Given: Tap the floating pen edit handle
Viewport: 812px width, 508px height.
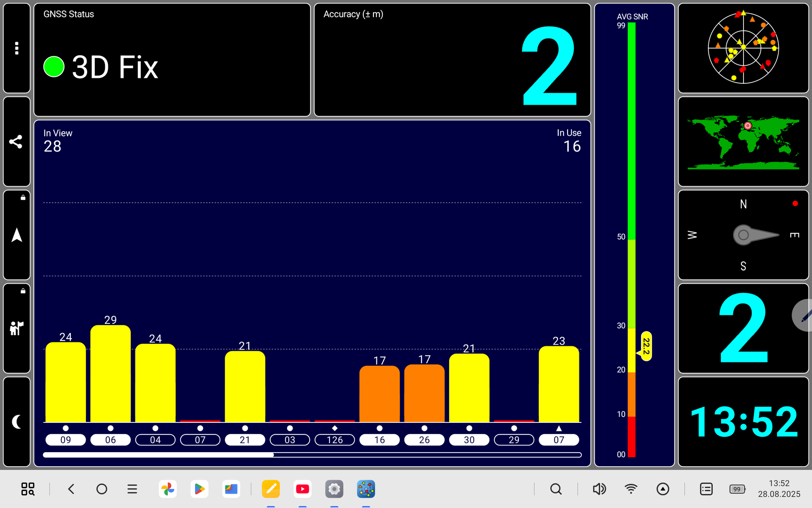Looking at the screenshot, I should pyautogui.click(x=804, y=315).
